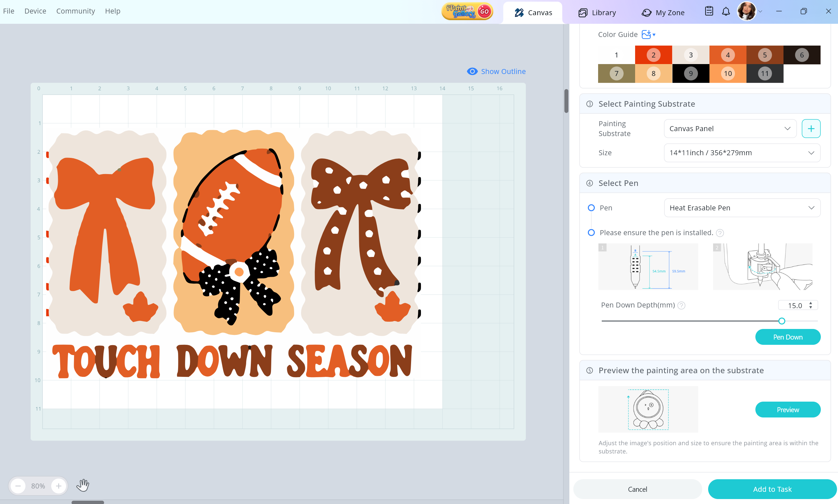838x504 pixels.
Task: Select the Pen radio button
Action: coord(591,208)
